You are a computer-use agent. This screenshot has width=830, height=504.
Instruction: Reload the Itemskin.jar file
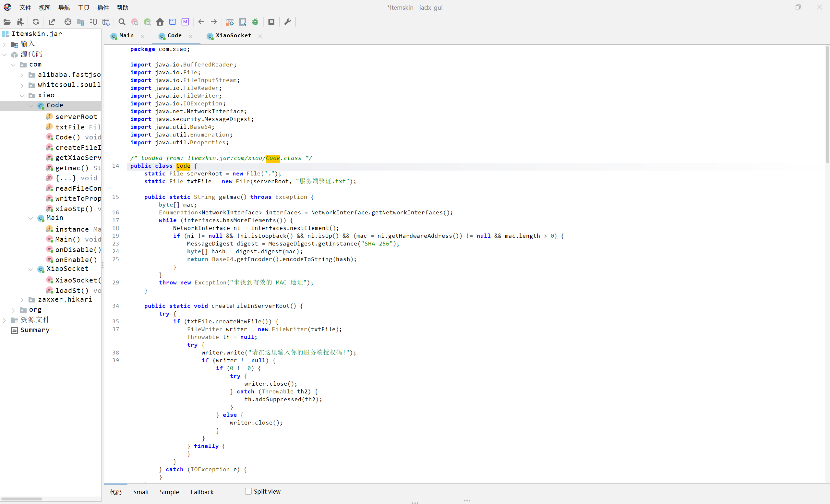click(x=36, y=21)
